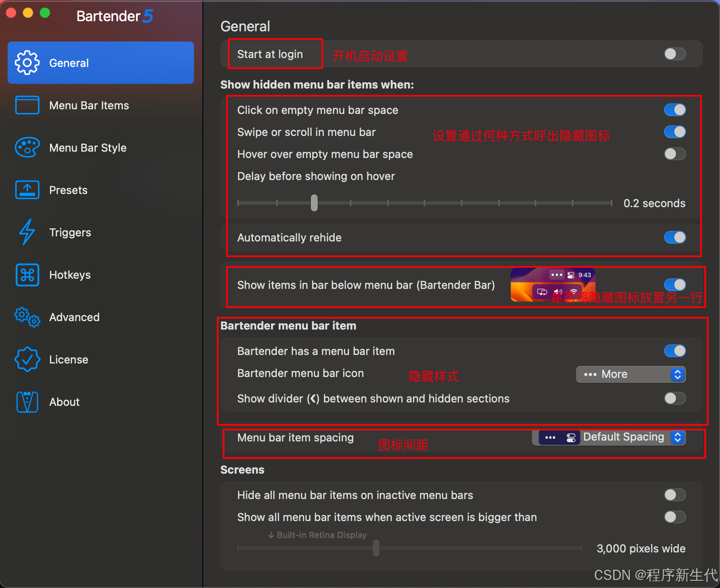
Task: Click the Start at login label
Action: 270,54
